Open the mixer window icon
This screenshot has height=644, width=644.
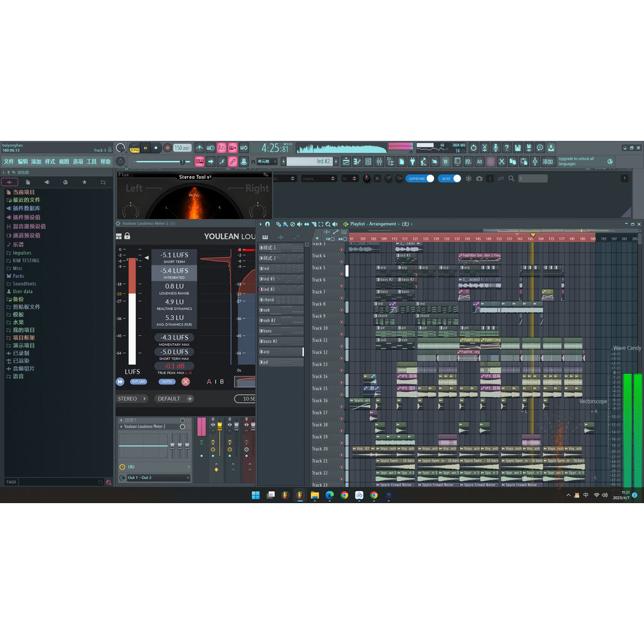(379, 162)
